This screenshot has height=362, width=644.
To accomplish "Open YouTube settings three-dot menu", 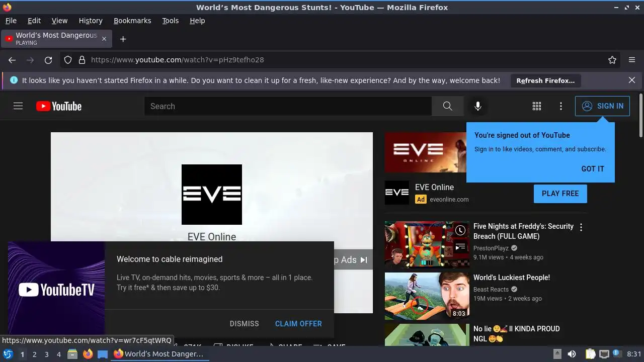I will [x=561, y=106].
